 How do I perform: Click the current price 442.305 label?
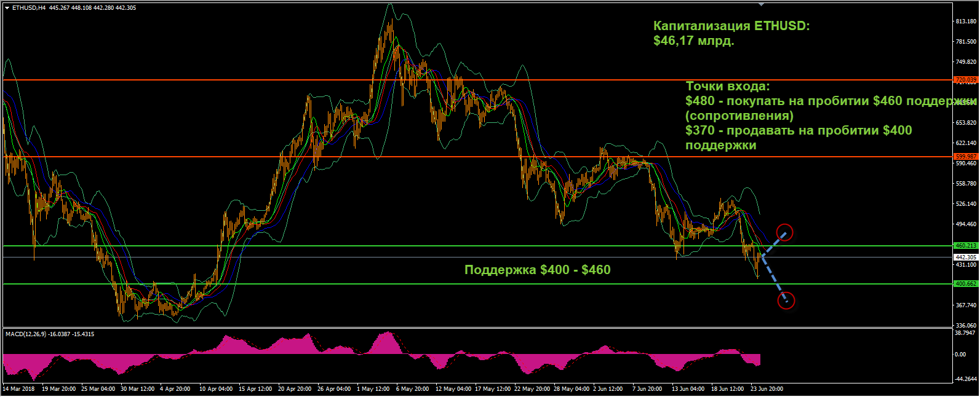click(965, 257)
